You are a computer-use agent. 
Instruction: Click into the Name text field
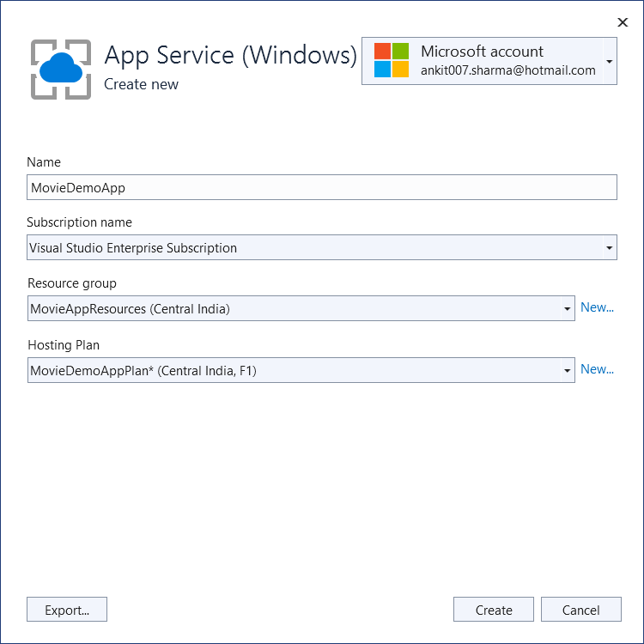point(322,187)
